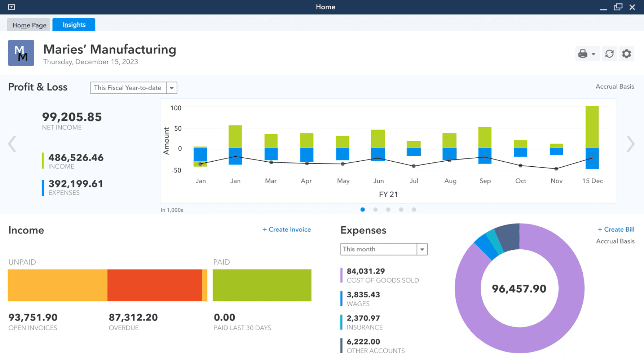The image size is (644, 363).
Task: Click the 99,205.85 Net Income value
Action: (72, 117)
